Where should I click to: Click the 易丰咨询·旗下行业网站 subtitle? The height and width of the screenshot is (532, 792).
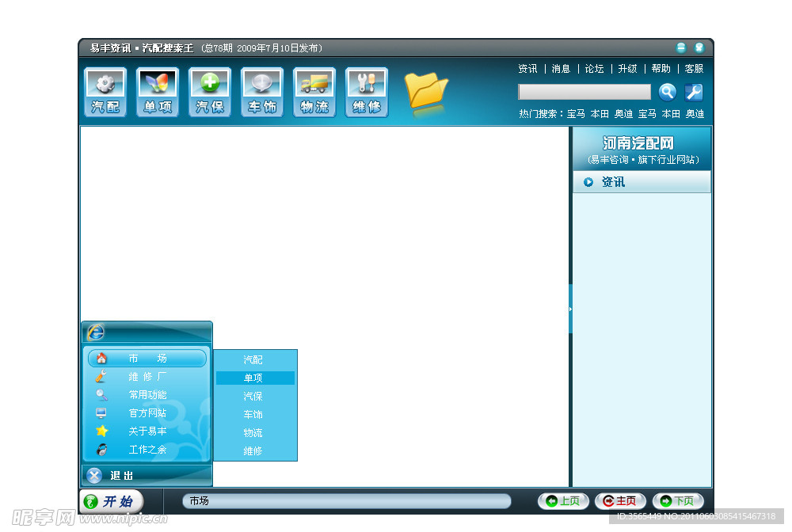(x=643, y=160)
